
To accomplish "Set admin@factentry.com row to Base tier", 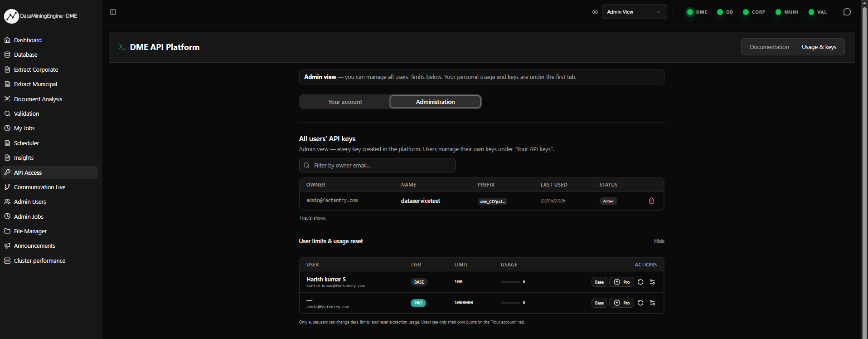I will tap(599, 303).
